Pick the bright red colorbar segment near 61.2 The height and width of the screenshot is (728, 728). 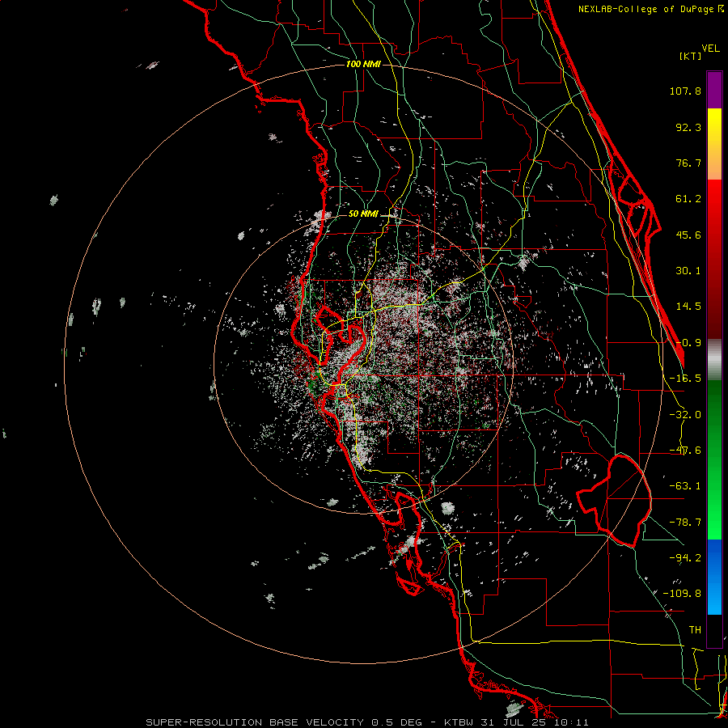[714, 197]
